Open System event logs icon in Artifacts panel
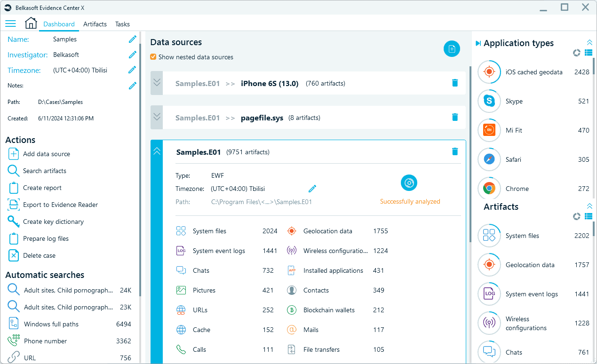This screenshot has height=364, width=597. 489,294
